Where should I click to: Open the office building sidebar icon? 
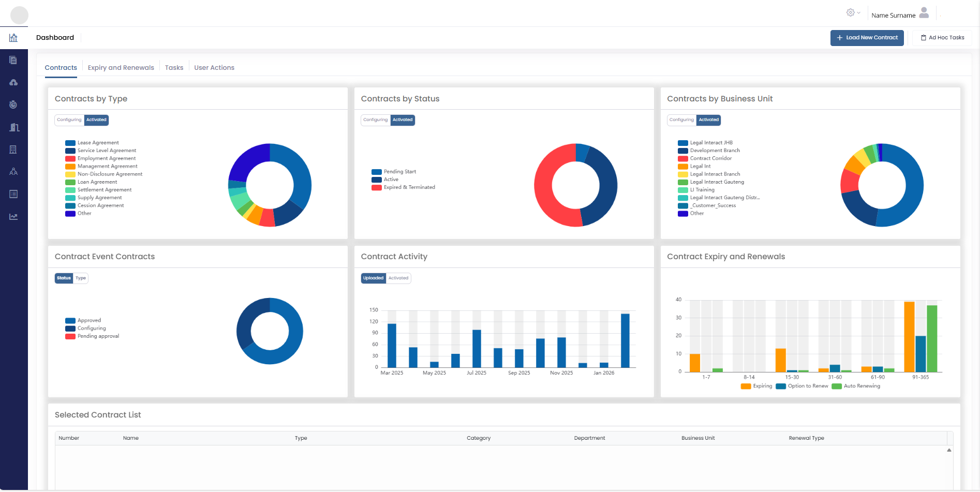tap(13, 150)
